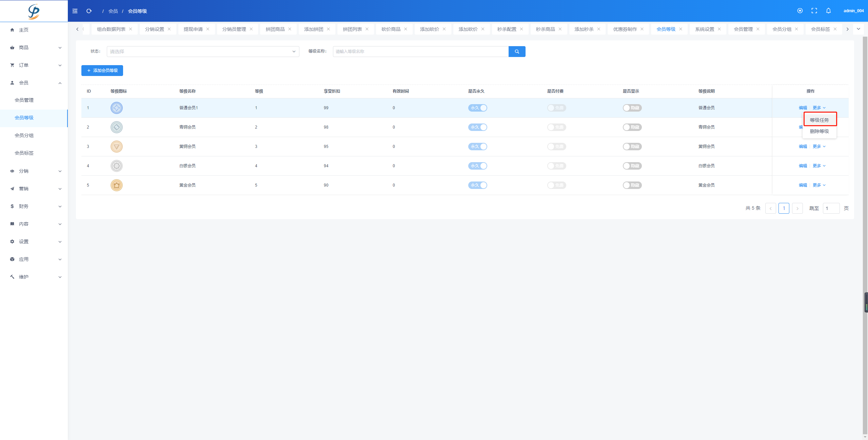Viewport: 868px width, 440px height.
Task: Open the 状态 select dropdown
Action: click(x=203, y=52)
